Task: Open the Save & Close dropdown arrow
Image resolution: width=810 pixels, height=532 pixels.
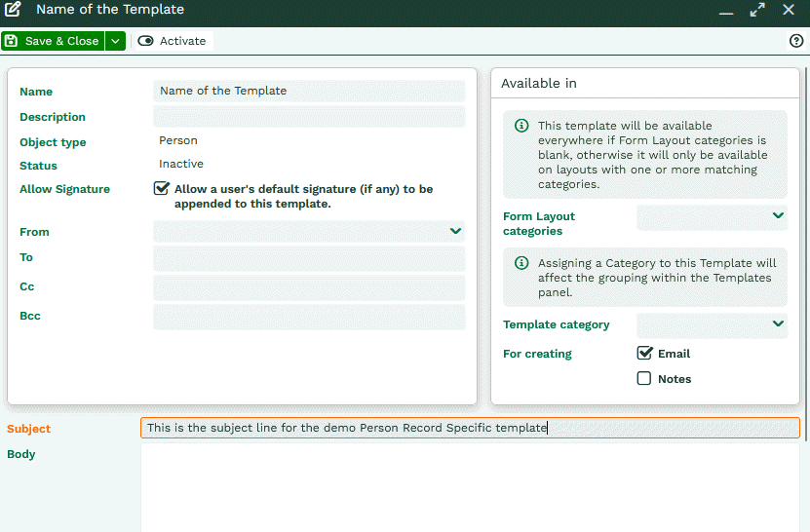Action: coord(115,41)
